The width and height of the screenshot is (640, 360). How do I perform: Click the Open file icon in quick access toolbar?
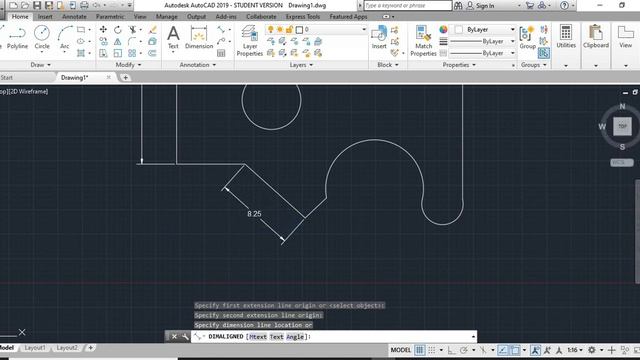(x=25, y=5)
